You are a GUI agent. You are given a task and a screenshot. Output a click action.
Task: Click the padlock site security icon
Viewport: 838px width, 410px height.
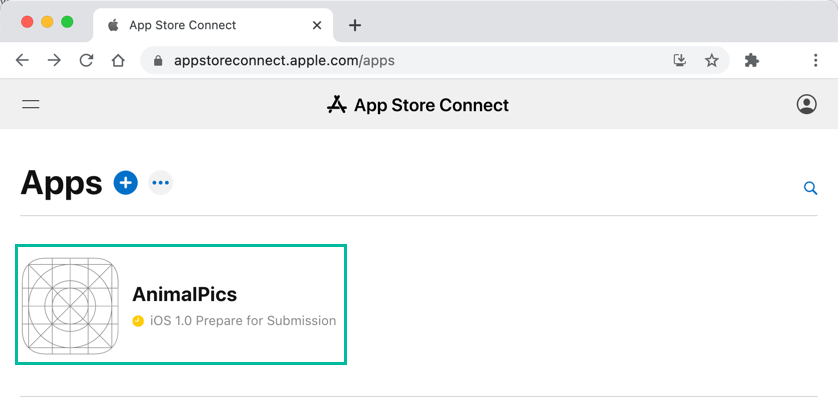coord(158,60)
